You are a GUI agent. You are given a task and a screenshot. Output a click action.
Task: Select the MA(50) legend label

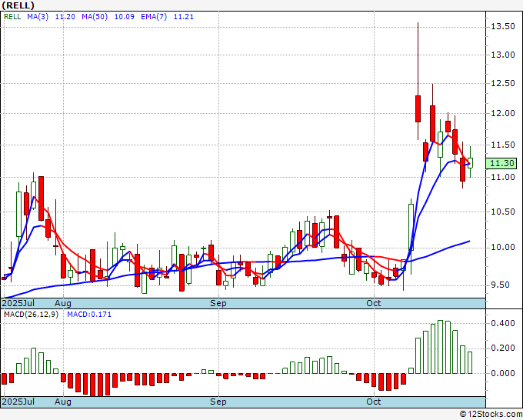point(95,17)
